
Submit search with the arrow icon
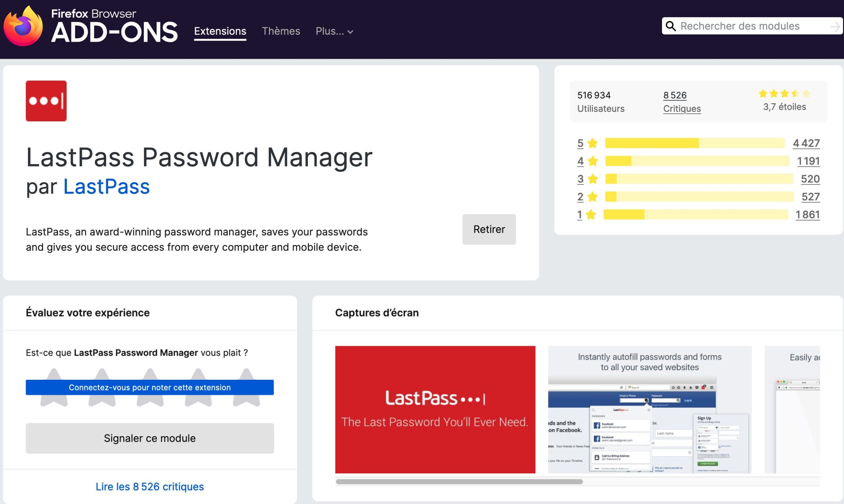835,26
